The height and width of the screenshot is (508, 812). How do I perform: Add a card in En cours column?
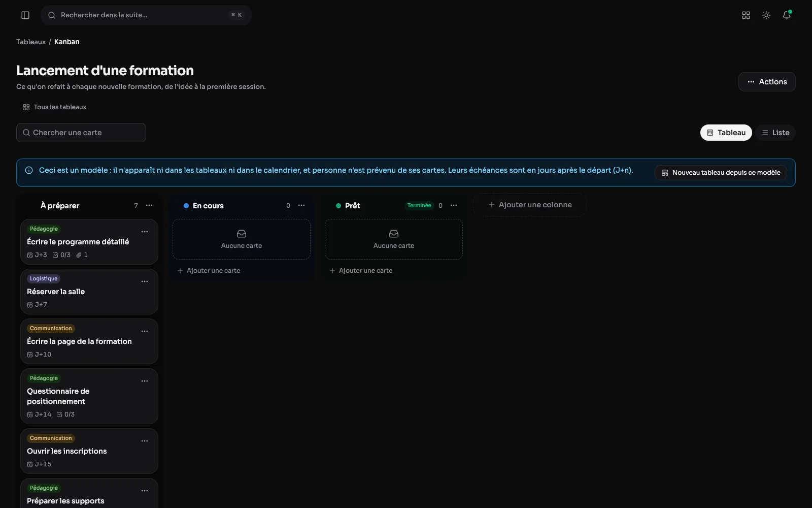point(209,271)
